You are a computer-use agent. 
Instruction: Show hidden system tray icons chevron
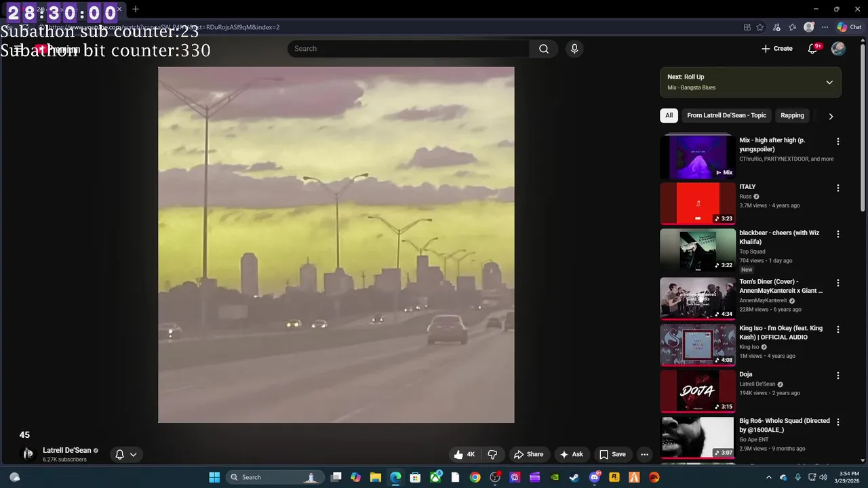768,477
